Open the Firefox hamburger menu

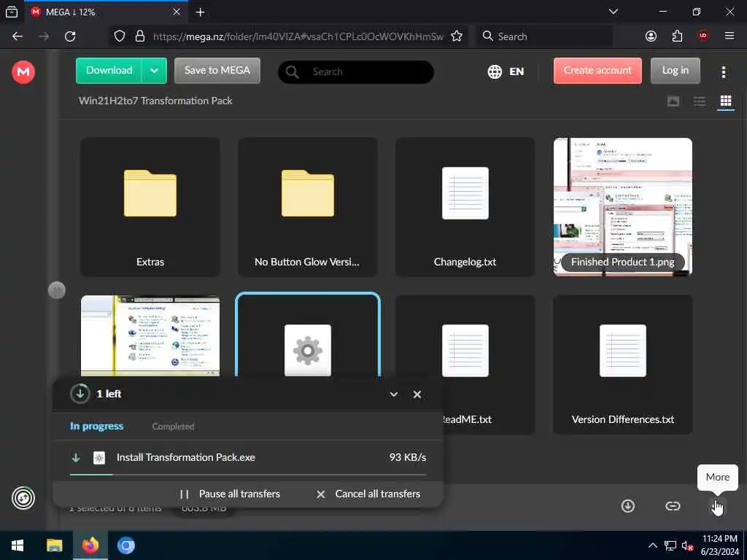pos(729,36)
